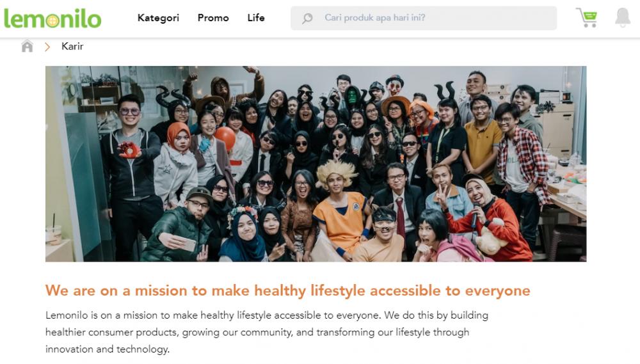This screenshot has width=640, height=364.
Task: Focus the 'Cari produk apa hari ini?' search field
Action: 424,18
